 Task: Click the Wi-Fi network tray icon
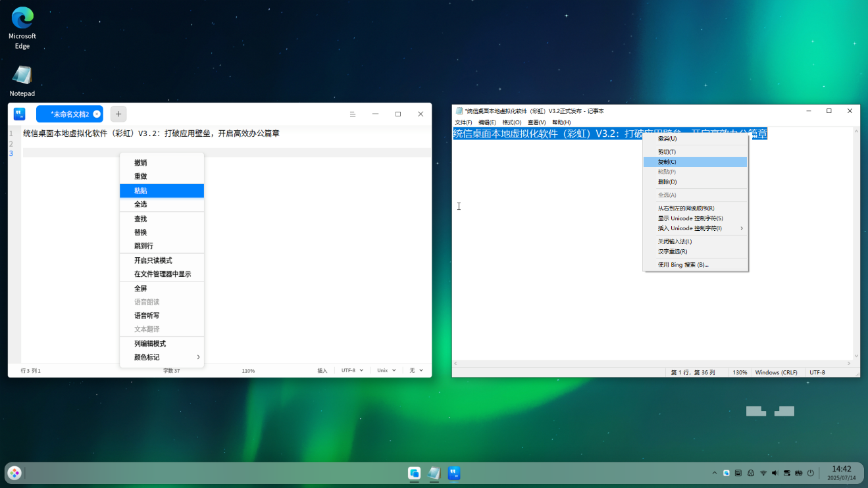pyautogui.click(x=763, y=473)
